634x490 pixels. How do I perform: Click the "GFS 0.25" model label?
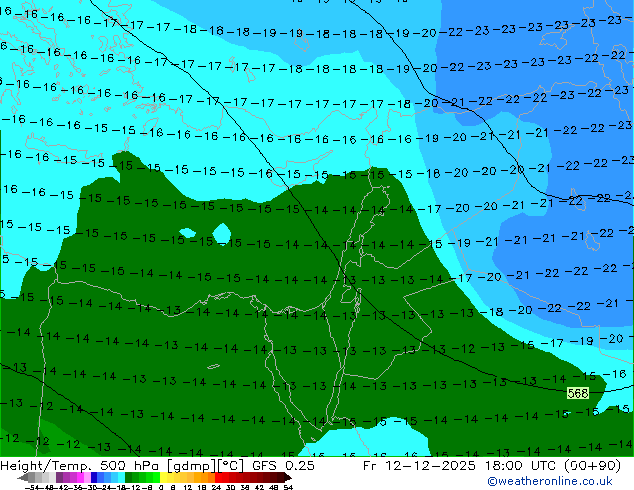[283, 465]
